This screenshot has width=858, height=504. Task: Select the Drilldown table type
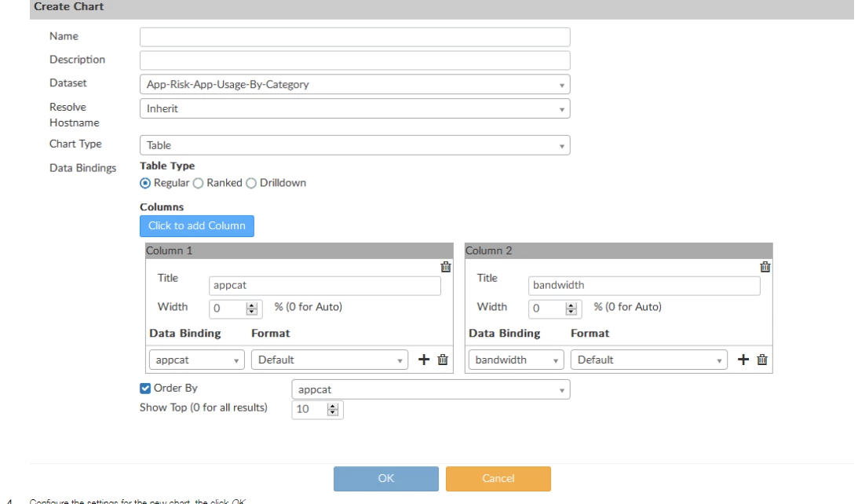click(x=251, y=184)
